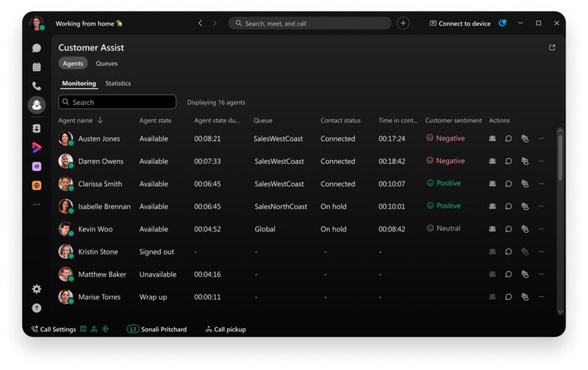Click the Connect to device button
Viewport: 588px width, 370px height.
click(460, 23)
